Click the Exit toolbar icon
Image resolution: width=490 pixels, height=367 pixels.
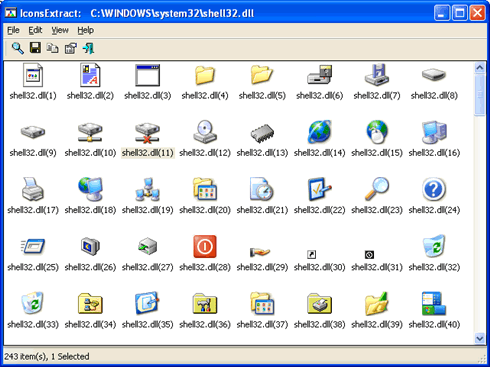(x=88, y=48)
